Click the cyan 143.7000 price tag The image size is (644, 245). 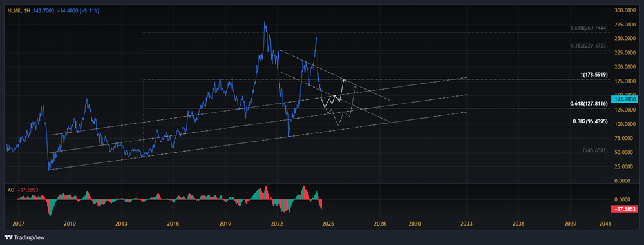click(624, 99)
